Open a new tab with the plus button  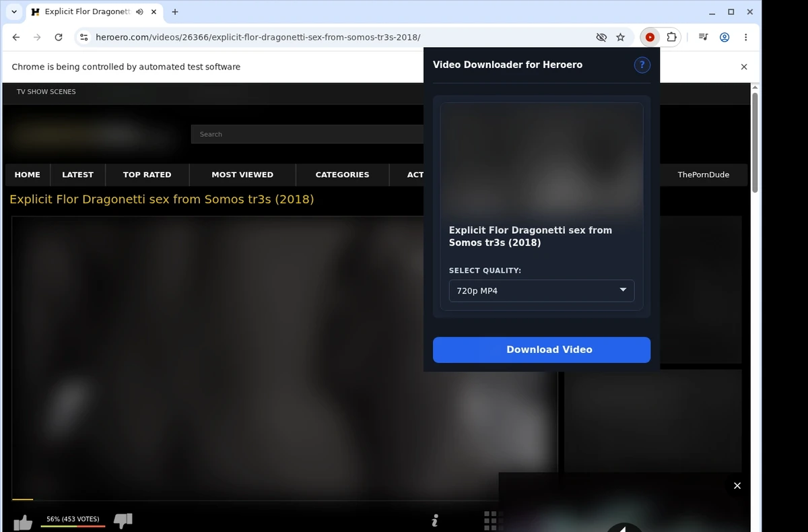tap(175, 12)
